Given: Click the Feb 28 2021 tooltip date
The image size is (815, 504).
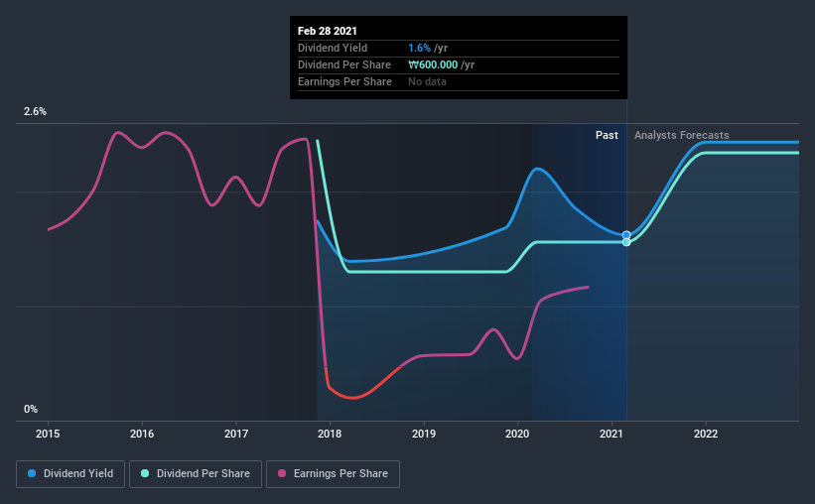Looking at the screenshot, I should click(x=328, y=31).
